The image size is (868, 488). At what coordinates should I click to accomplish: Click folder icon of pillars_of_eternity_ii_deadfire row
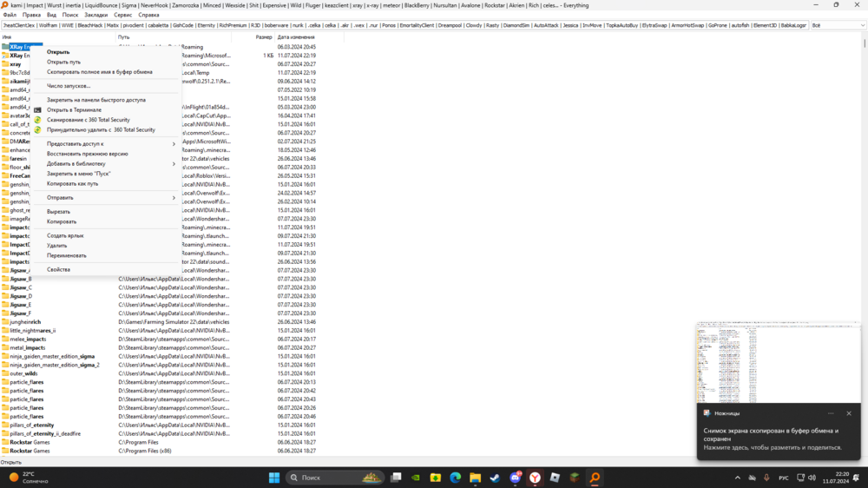5,433
